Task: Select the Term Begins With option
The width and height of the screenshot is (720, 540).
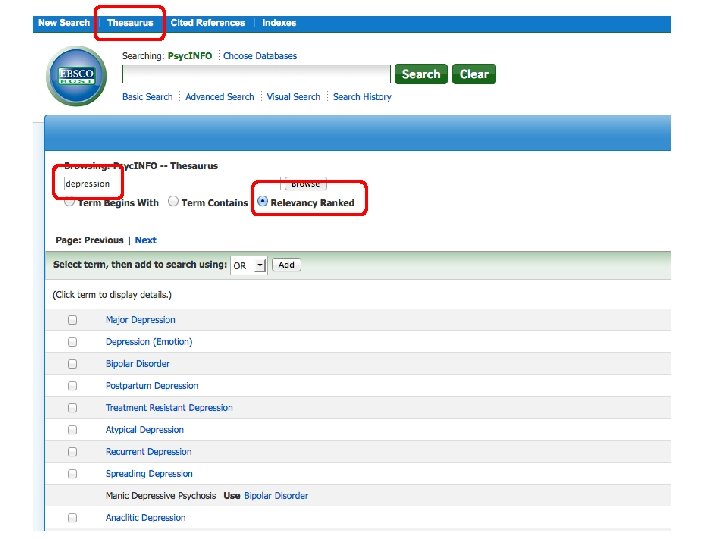Action: click(x=69, y=202)
